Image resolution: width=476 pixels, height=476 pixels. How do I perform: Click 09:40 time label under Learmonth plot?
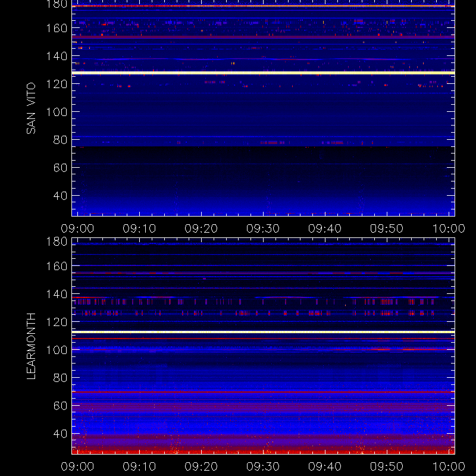325,466
